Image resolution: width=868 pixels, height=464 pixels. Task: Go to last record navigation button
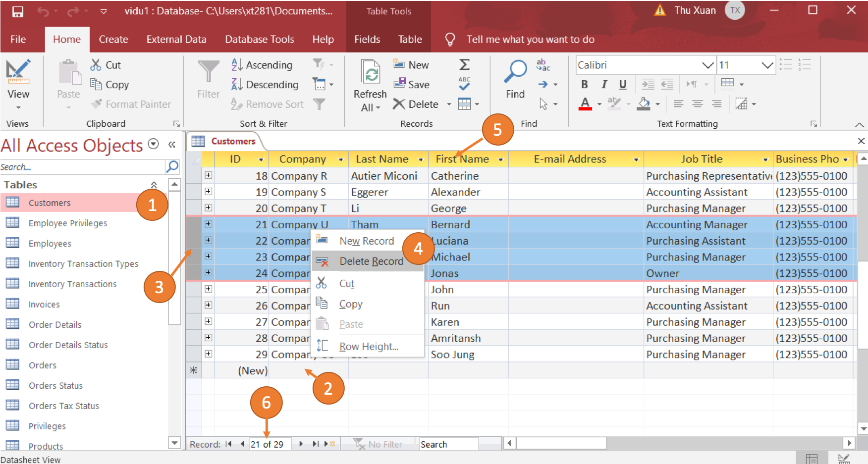click(316, 444)
